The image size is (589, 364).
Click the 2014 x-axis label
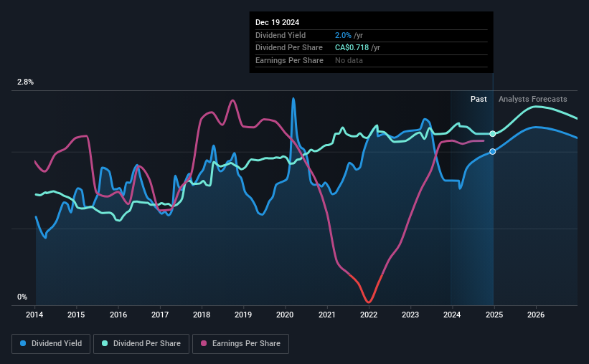click(x=34, y=315)
